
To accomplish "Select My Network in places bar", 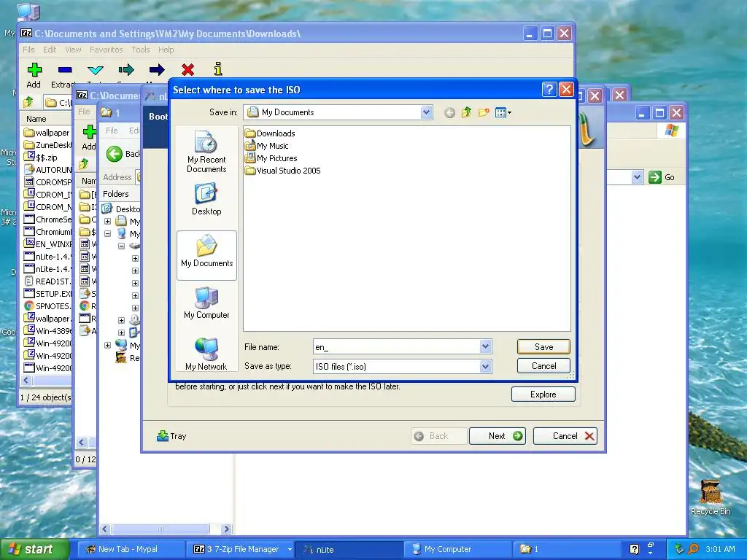I will point(206,354).
